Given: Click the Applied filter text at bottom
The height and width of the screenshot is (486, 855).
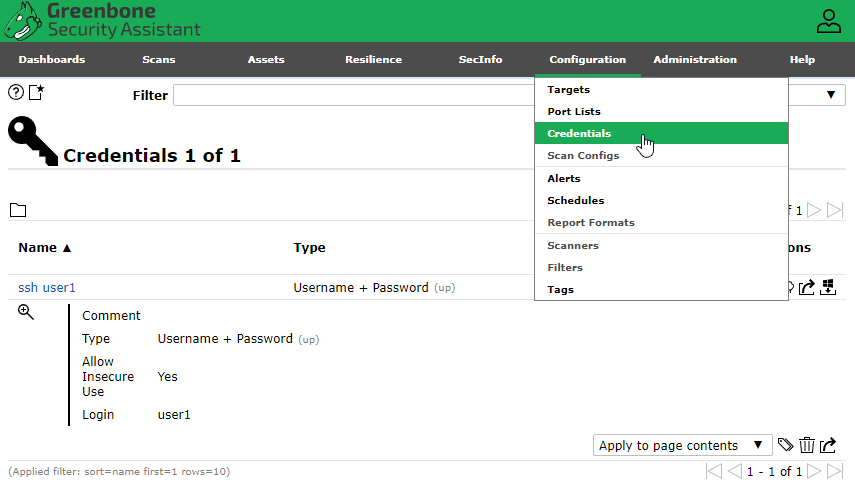Looking at the screenshot, I should 119,471.
